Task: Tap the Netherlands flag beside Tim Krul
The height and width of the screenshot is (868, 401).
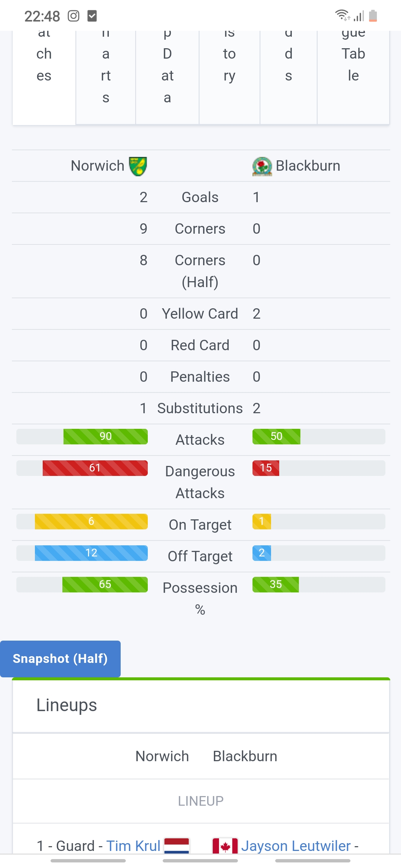Action: 177,846
